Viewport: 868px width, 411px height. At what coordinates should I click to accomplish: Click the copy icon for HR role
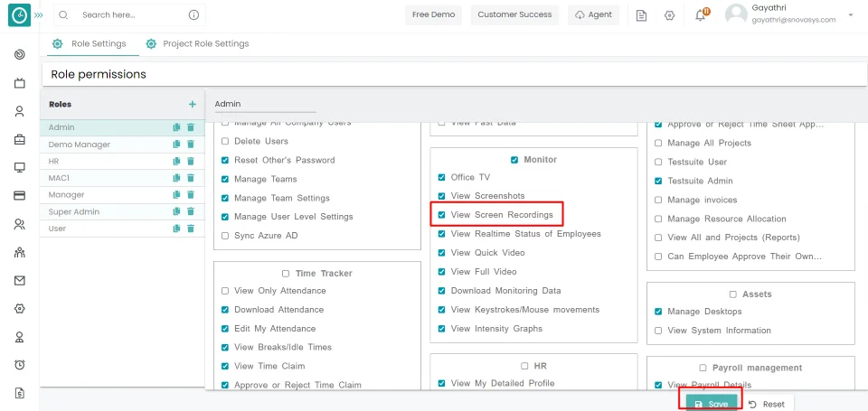tap(177, 162)
